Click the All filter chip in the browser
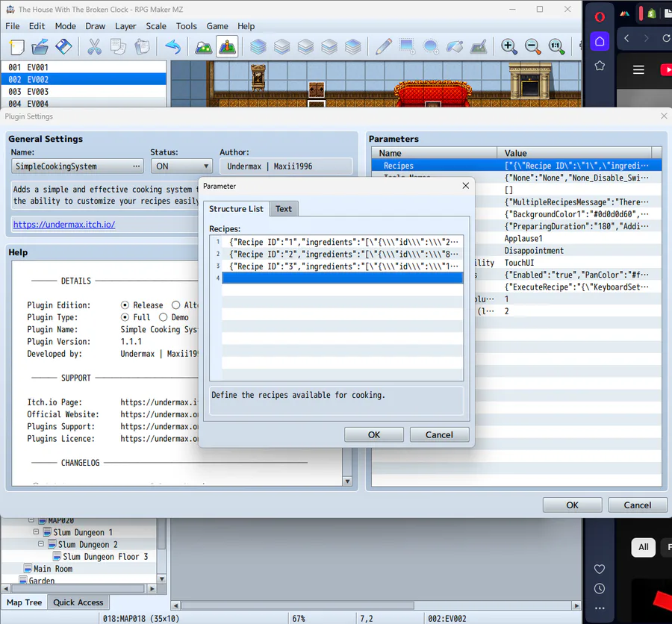 (x=644, y=547)
